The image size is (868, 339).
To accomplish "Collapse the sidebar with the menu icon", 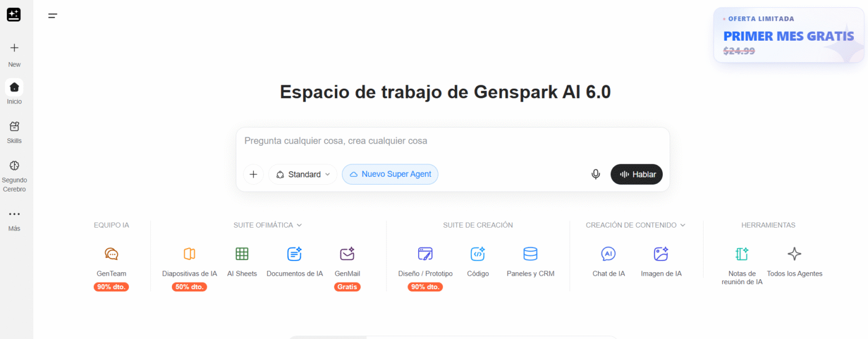I will click(53, 16).
